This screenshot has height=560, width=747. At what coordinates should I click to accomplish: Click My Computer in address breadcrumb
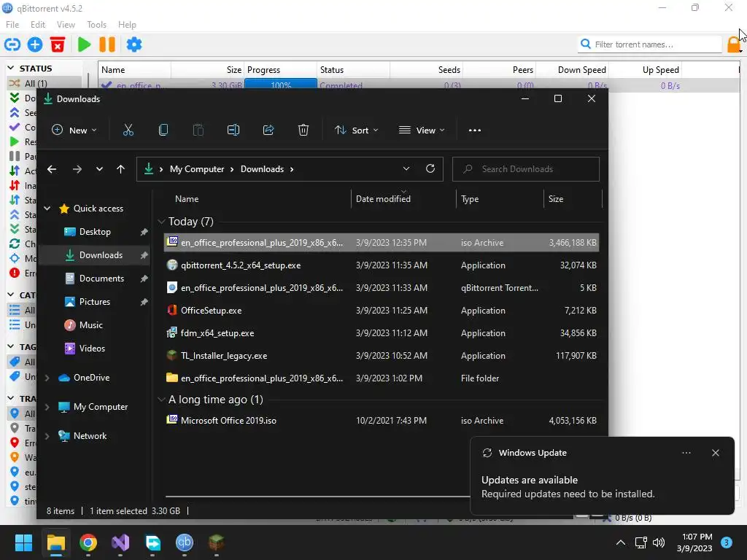[197, 169]
